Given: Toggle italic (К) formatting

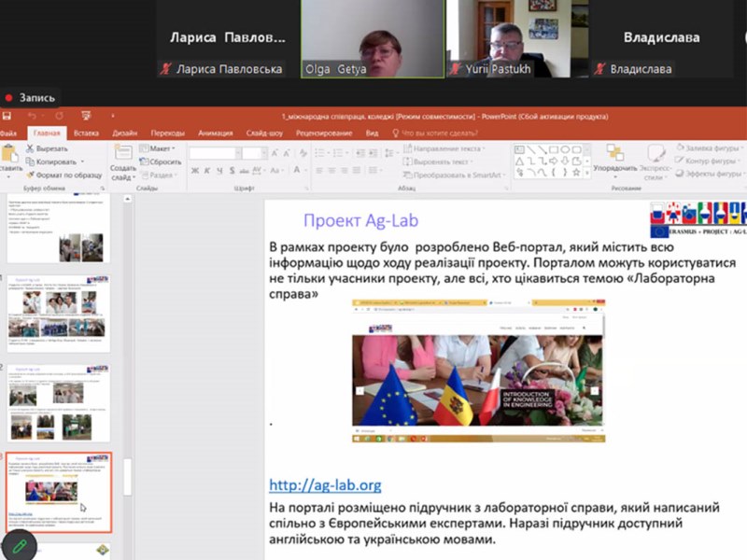Looking at the screenshot, I should [x=207, y=171].
